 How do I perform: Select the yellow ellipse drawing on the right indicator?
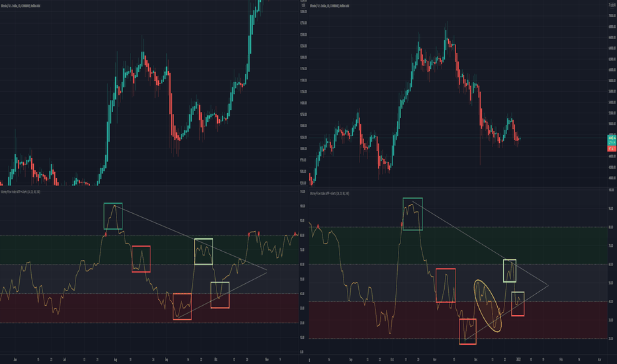tap(488, 306)
